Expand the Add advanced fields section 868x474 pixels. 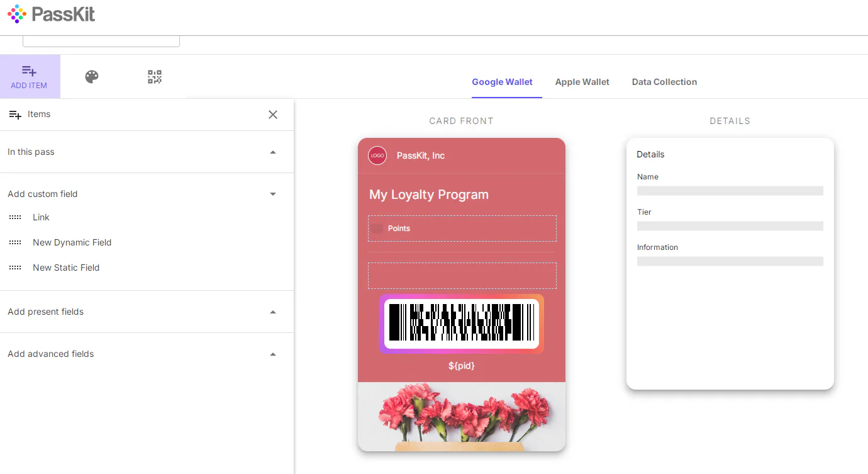(x=147, y=354)
